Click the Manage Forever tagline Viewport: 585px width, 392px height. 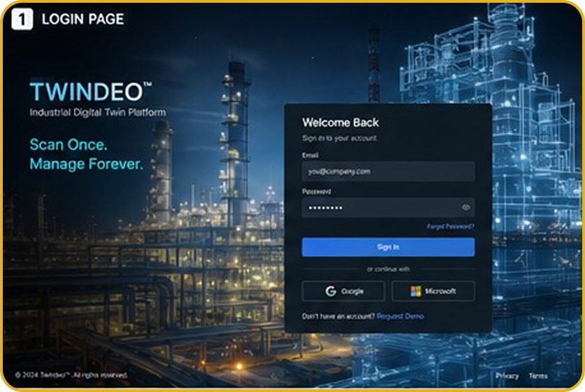86,164
